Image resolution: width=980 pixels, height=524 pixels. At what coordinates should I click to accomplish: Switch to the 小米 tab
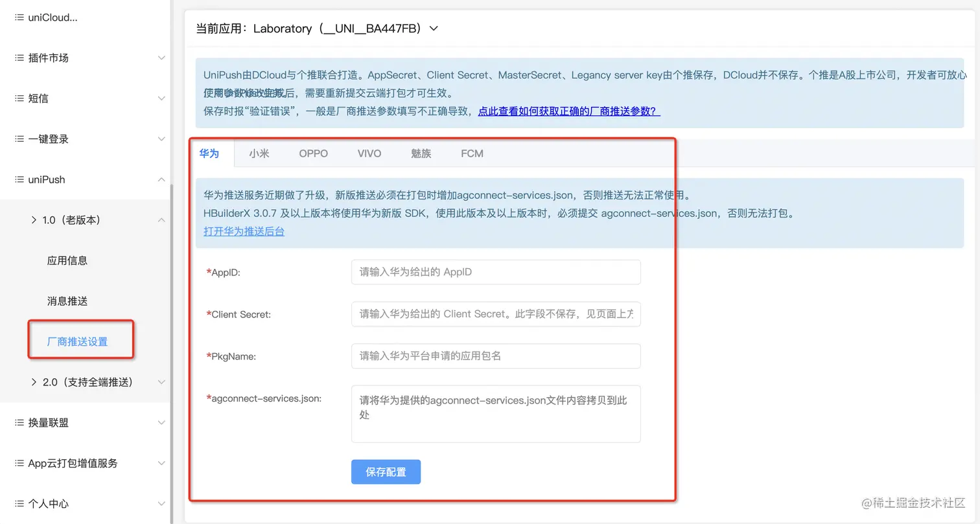pyautogui.click(x=259, y=154)
